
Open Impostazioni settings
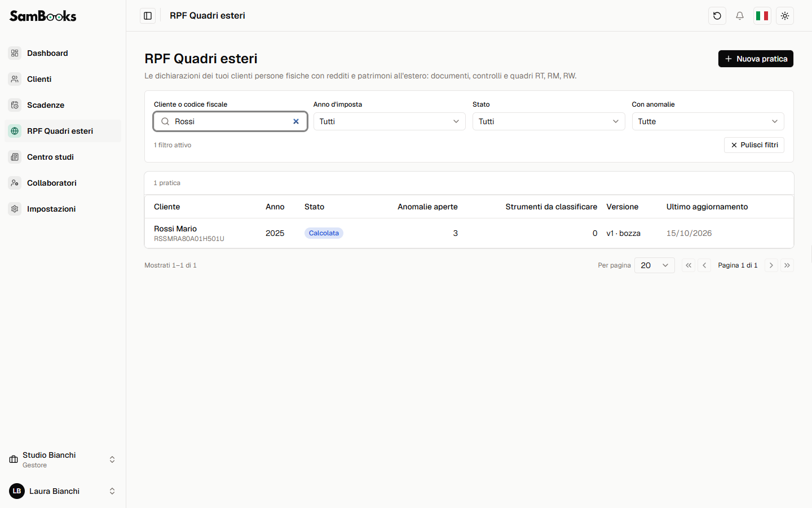point(63,209)
